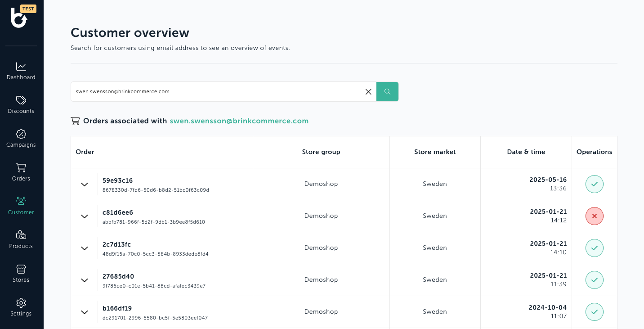The height and width of the screenshot is (329, 644).
Task: Click the success checkmark for order 59e93c16
Action: coord(595,184)
